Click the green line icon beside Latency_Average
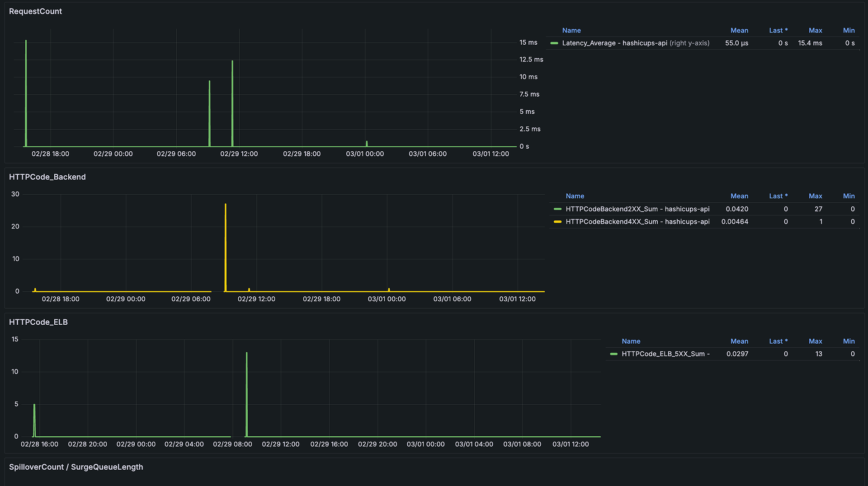Viewport: 868px width, 486px height. click(554, 43)
